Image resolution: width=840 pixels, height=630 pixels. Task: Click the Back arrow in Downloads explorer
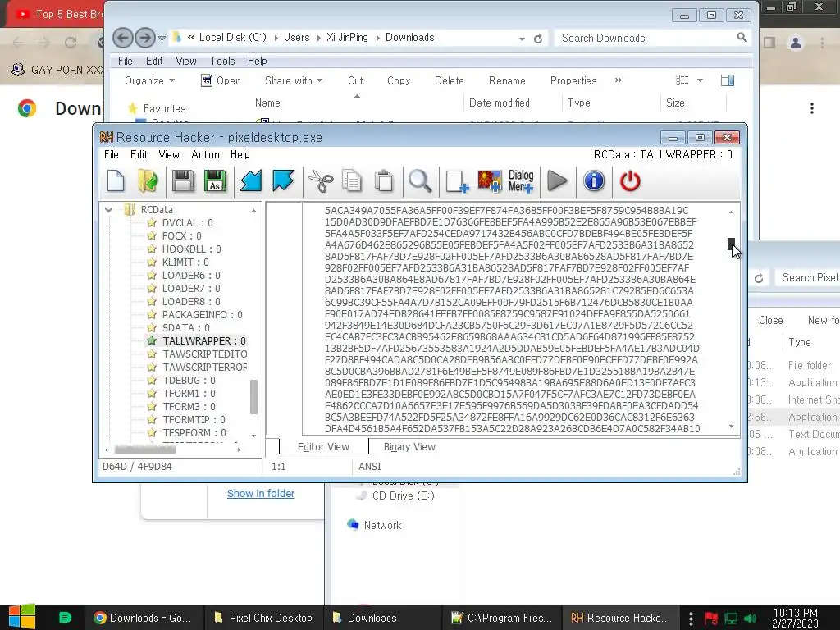(x=123, y=38)
